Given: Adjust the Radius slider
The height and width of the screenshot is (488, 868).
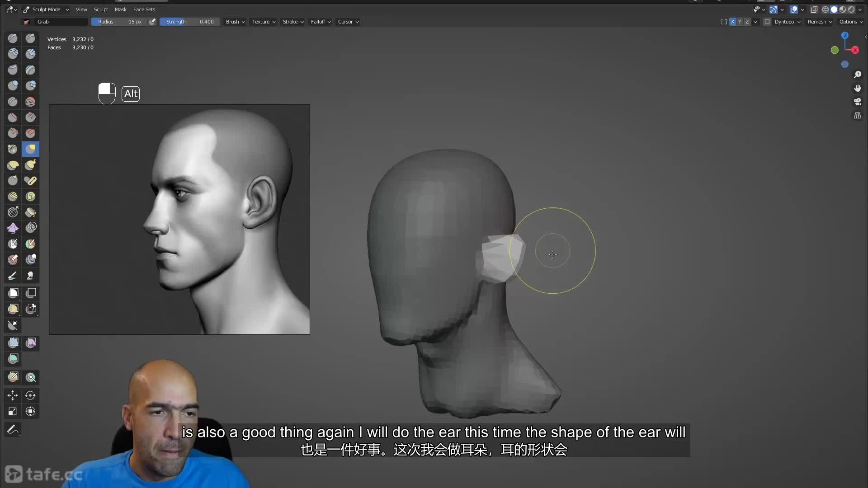Looking at the screenshot, I should tap(119, 22).
